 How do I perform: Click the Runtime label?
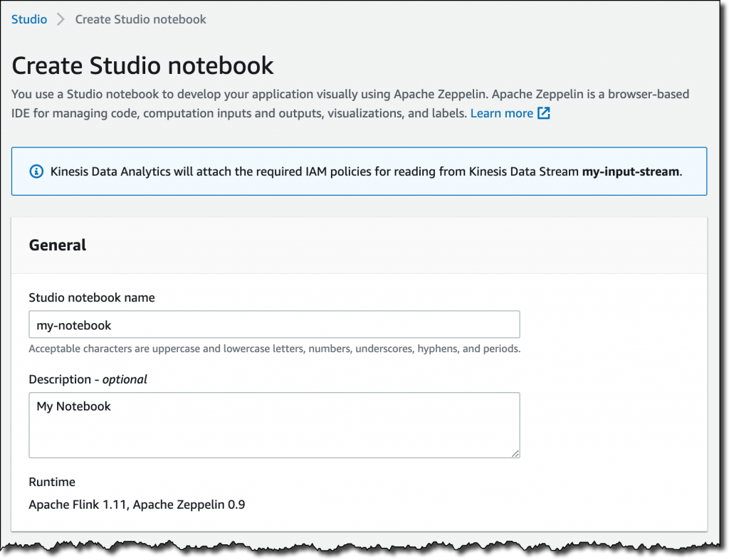(52, 482)
